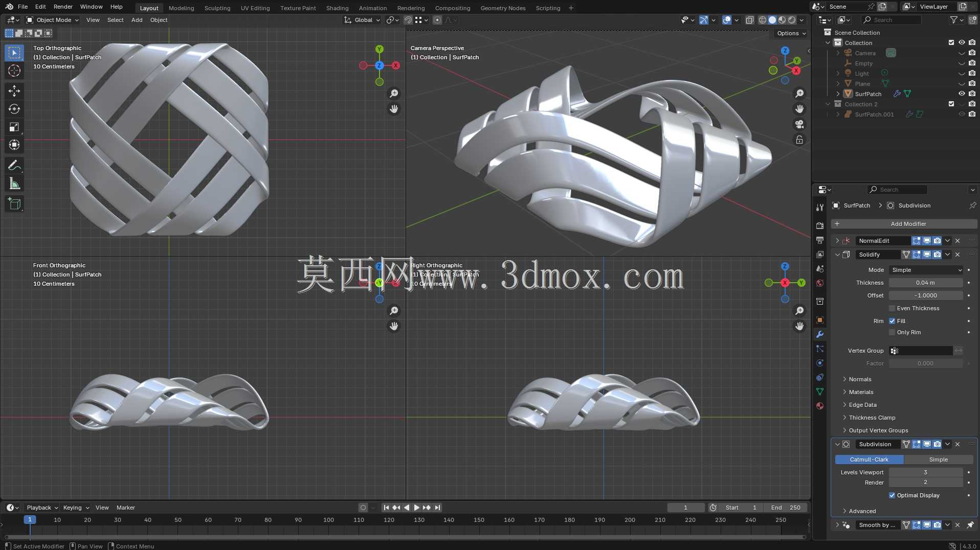Open Global transform orientation dropdown
The width and height of the screenshot is (980, 550).
[x=362, y=20]
